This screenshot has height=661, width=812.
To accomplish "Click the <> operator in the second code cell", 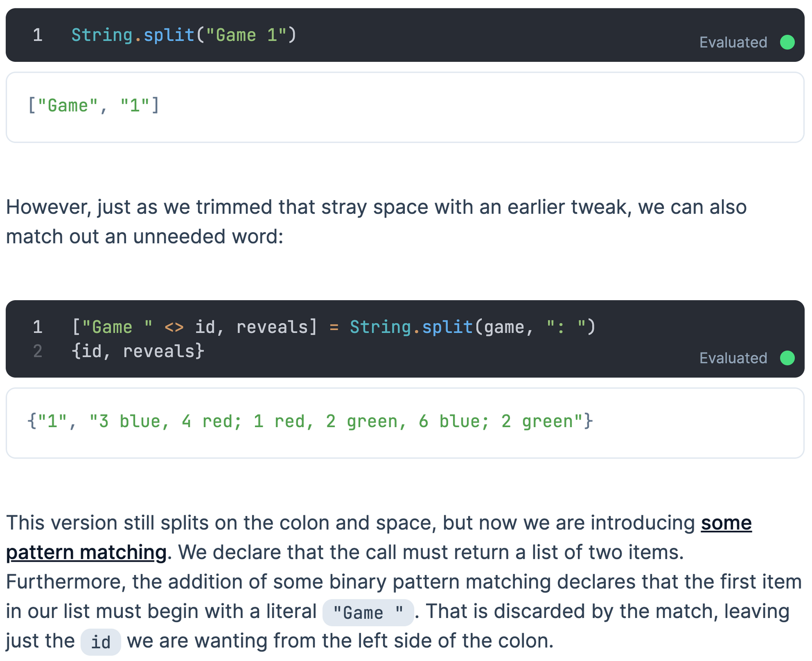I will 174,327.
